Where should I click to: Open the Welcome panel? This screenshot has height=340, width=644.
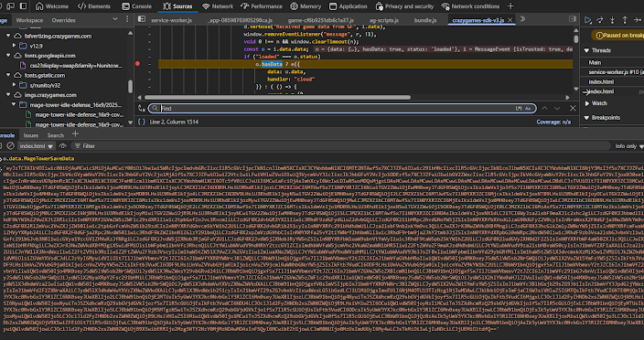52,6
